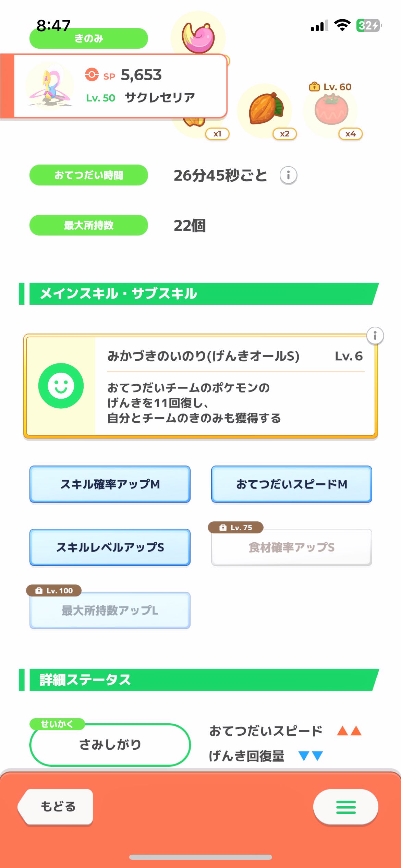The height and width of the screenshot is (868, 401).
Task: Tap the Cresselia portrait icon
Action: pyautogui.click(x=50, y=86)
